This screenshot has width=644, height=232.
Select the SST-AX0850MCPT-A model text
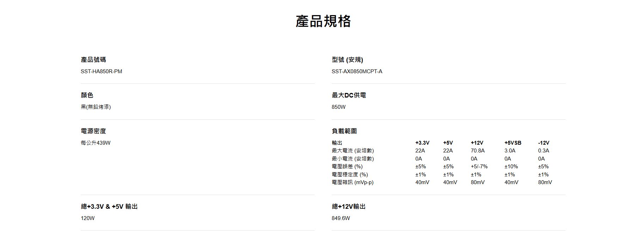[x=357, y=71]
